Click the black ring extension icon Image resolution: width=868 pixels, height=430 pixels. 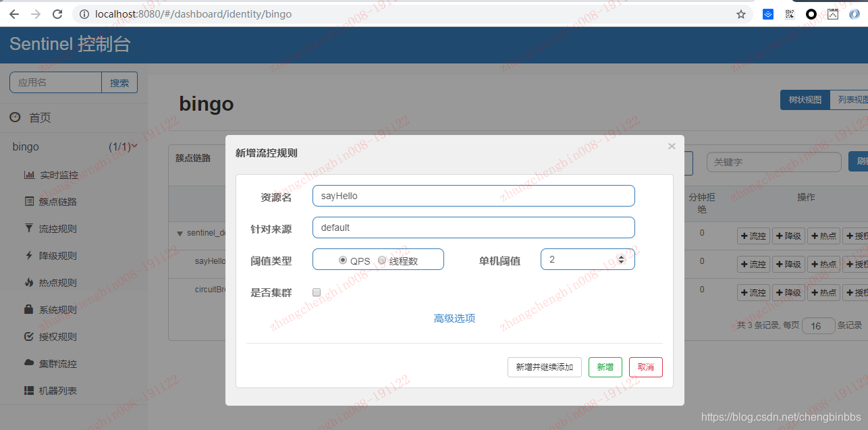[x=811, y=14]
